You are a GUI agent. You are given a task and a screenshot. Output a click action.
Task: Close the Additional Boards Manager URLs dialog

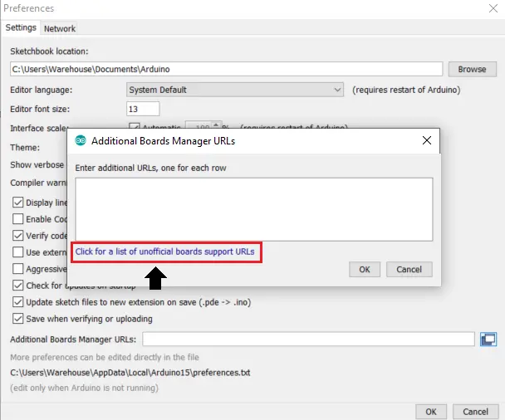427,141
